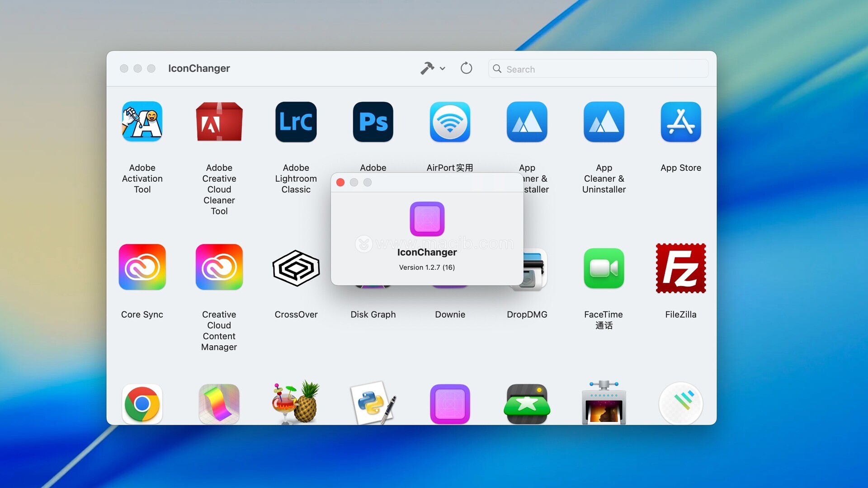Select the pineapple cocktail HandBrake icon
Viewport: 868px width, 488px height.
(296, 402)
